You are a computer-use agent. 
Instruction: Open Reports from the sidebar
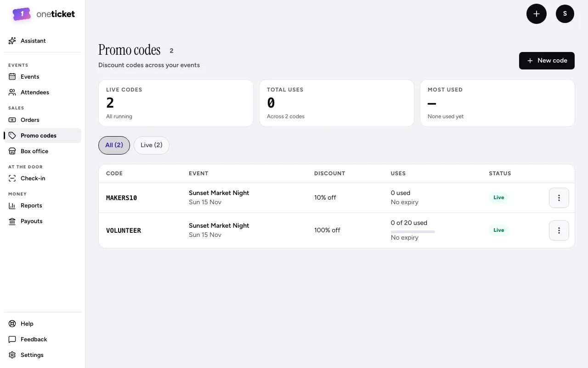42,206
